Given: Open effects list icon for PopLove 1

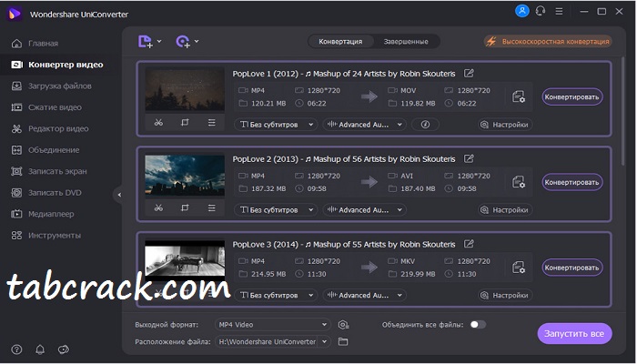Looking at the screenshot, I should pos(212,122).
